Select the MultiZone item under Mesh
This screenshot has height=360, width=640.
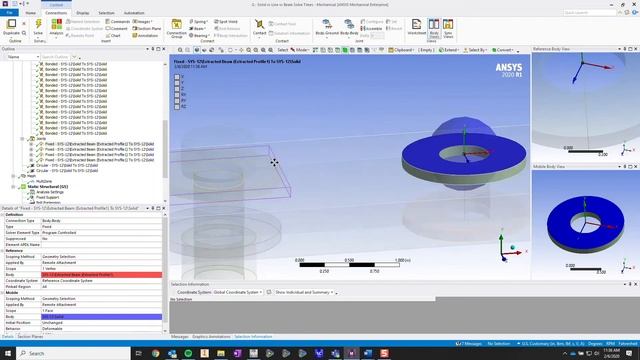pyautogui.click(x=44, y=181)
